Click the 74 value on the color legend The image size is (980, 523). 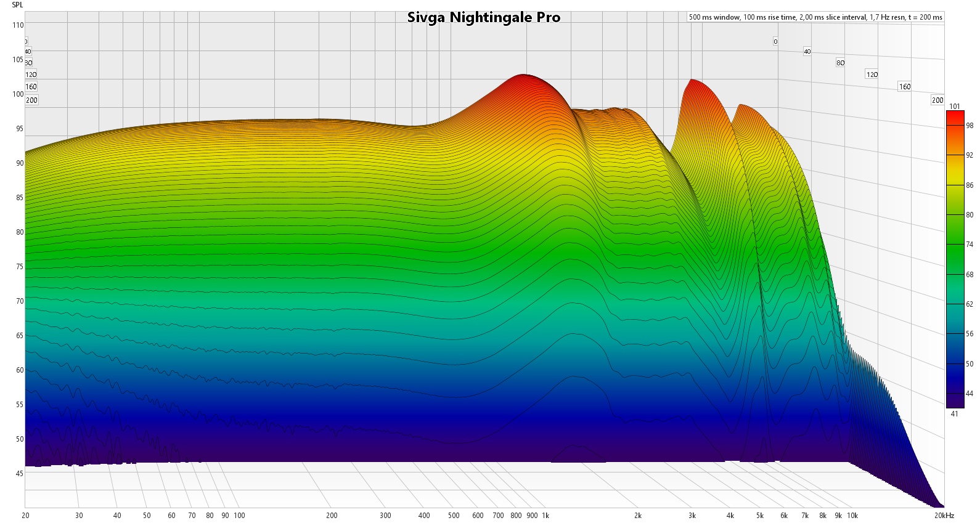(970, 245)
